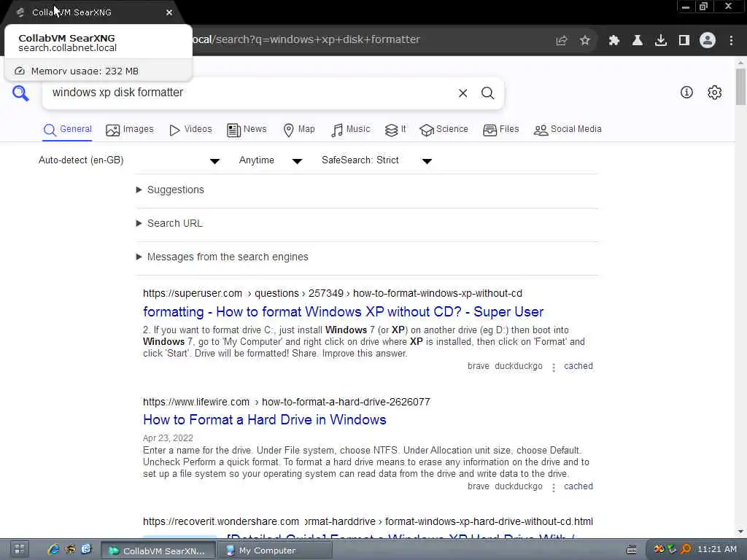Screen dimensions: 747x560
Task: Open cached version of superuser result
Action: click(x=578, y=366)
